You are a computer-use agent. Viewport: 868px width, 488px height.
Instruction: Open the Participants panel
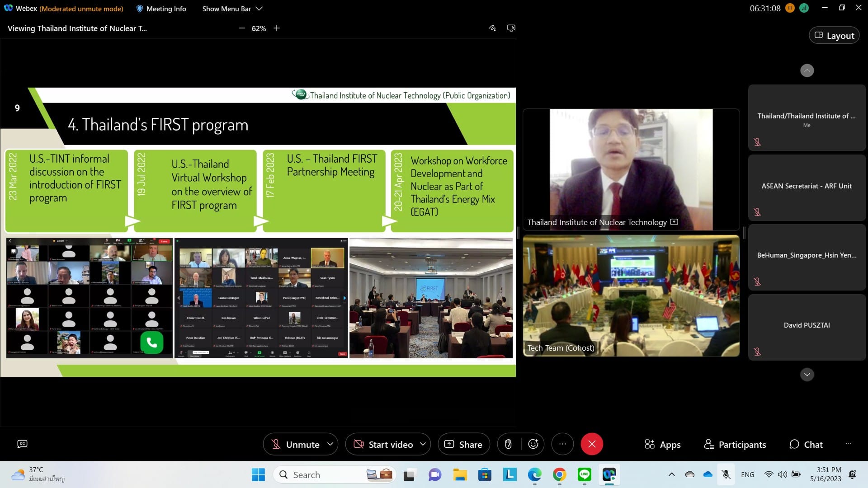735,445
